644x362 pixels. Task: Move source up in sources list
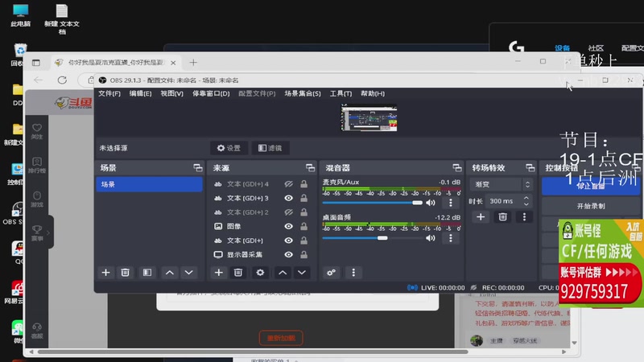coord(283,273)
